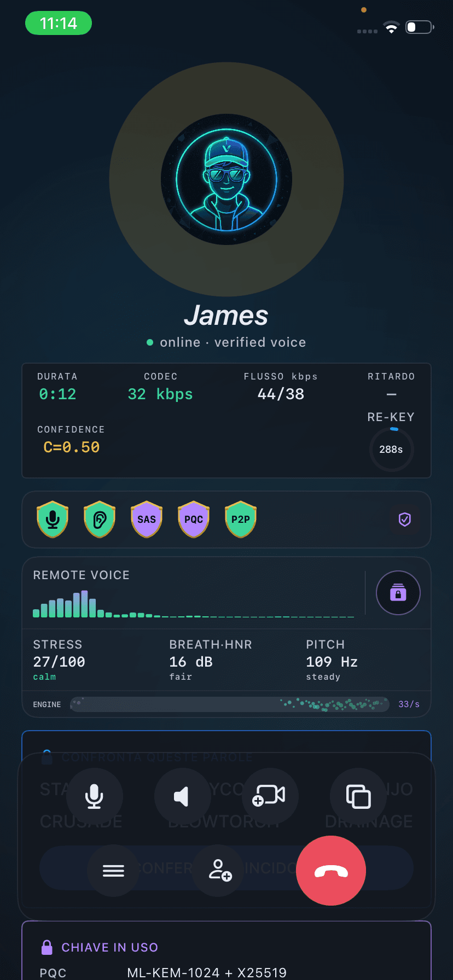Open the security shield checkmark button
This screenshot has height=980, width=453.
pyautogui.click(x=405, y=520)
